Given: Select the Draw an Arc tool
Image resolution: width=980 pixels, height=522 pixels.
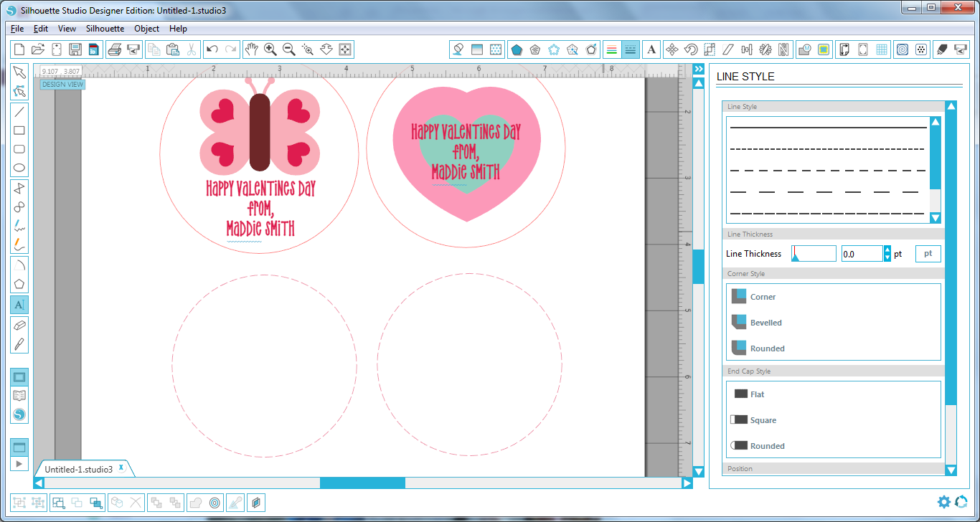Looking at the screenshot, I should pyautogui.click(x=19, y=265).
